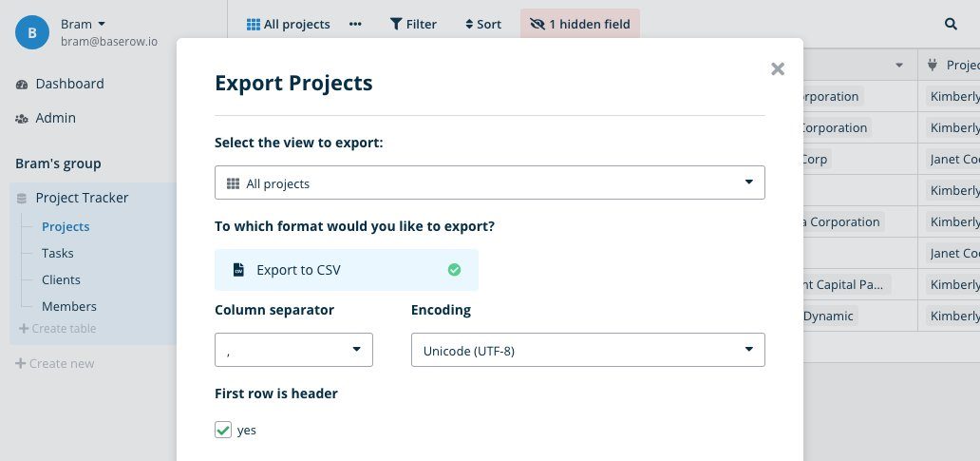
Task: Open the view selection dropdown
Action: (489, 182)
